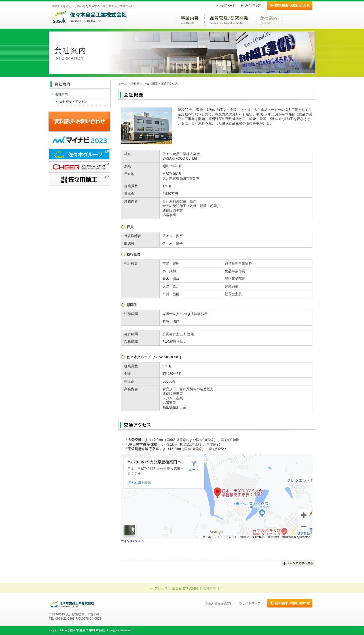364x635 pixels.
Task: Open 拡大地図を表示 on the map card
Action: (x=139, y=483)
